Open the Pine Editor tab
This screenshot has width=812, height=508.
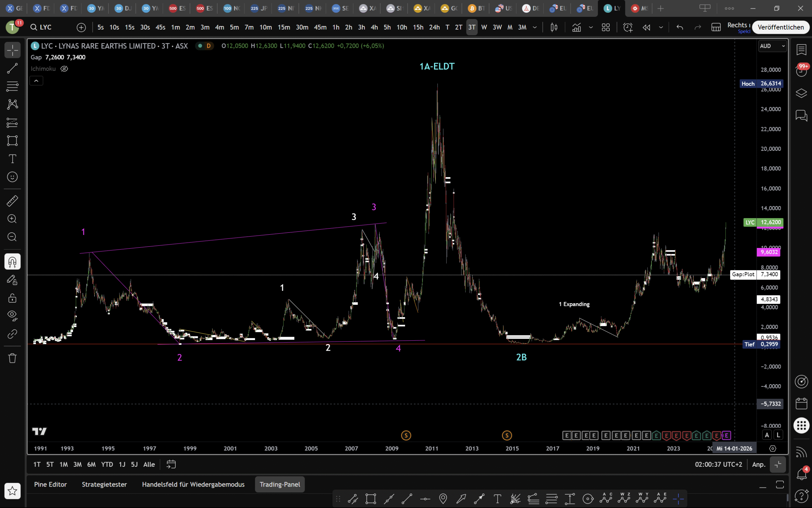coord(50,484)
